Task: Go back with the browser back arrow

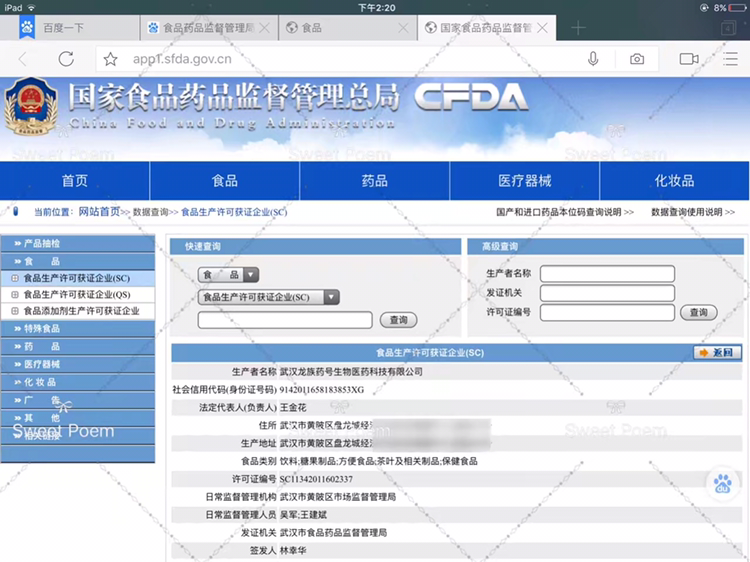Action: click(22, 59)
